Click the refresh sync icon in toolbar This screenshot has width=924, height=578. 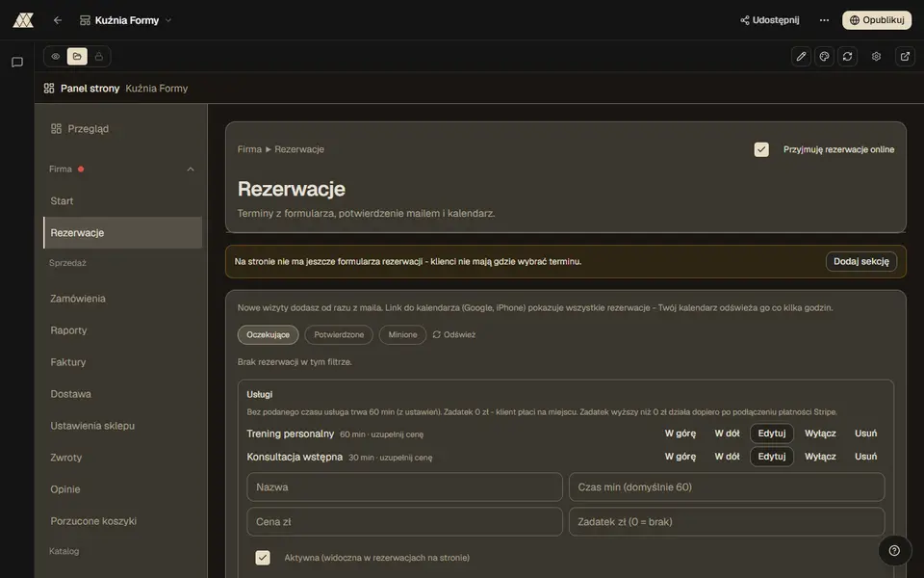point(847,57)
